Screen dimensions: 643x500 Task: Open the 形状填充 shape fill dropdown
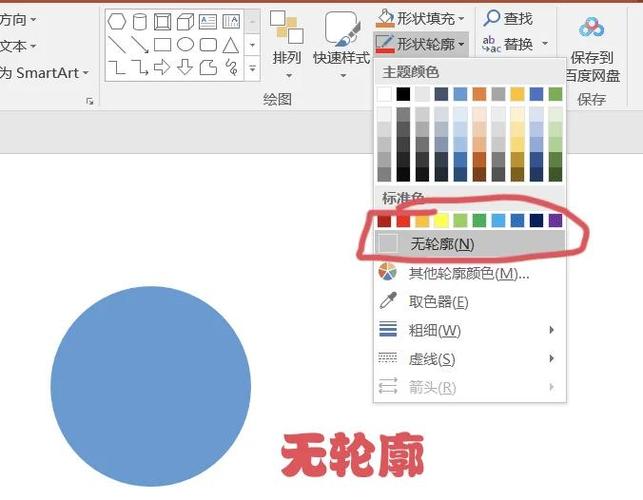coord(420,18)
